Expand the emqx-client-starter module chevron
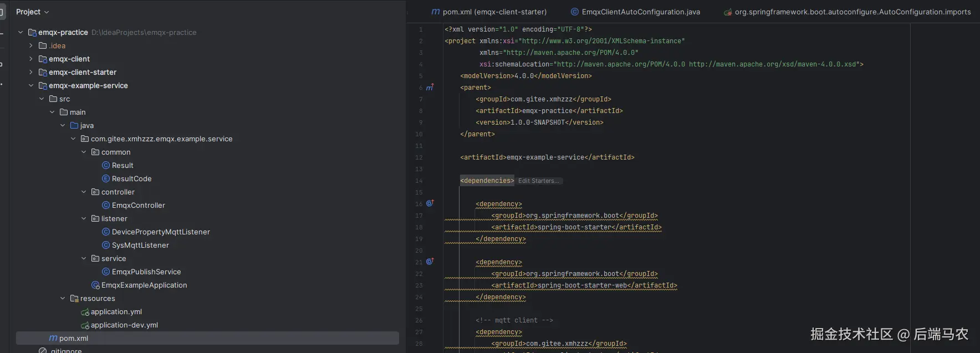Image resolution: width=980 pixels, height=353 pixels. point(31,72)
